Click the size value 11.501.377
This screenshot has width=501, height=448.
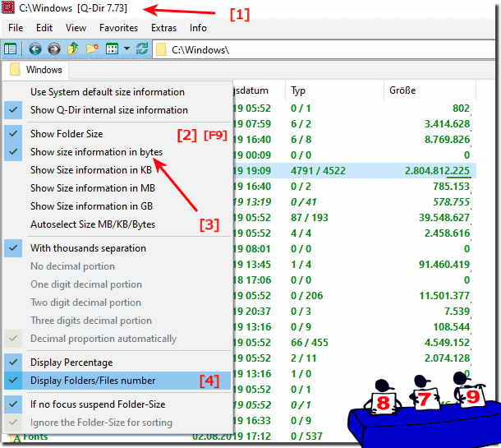click(x=444, y=296)
